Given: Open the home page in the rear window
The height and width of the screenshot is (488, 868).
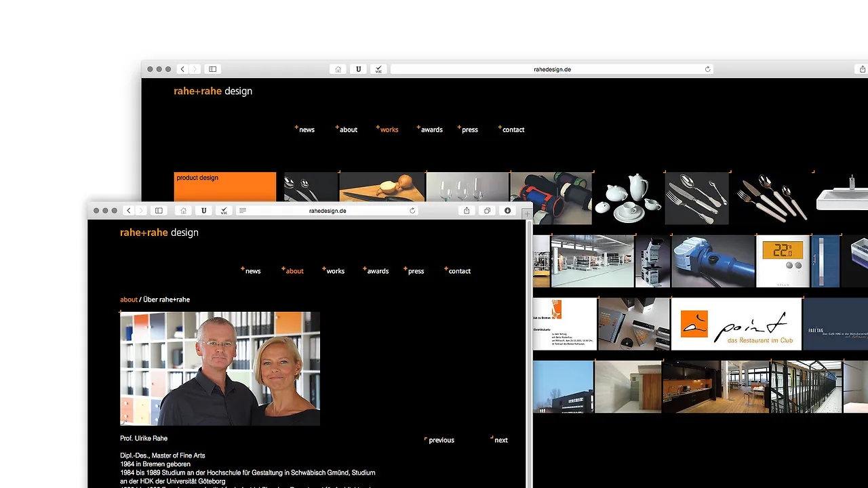Looking at the screenshot, I should (338, 69).
